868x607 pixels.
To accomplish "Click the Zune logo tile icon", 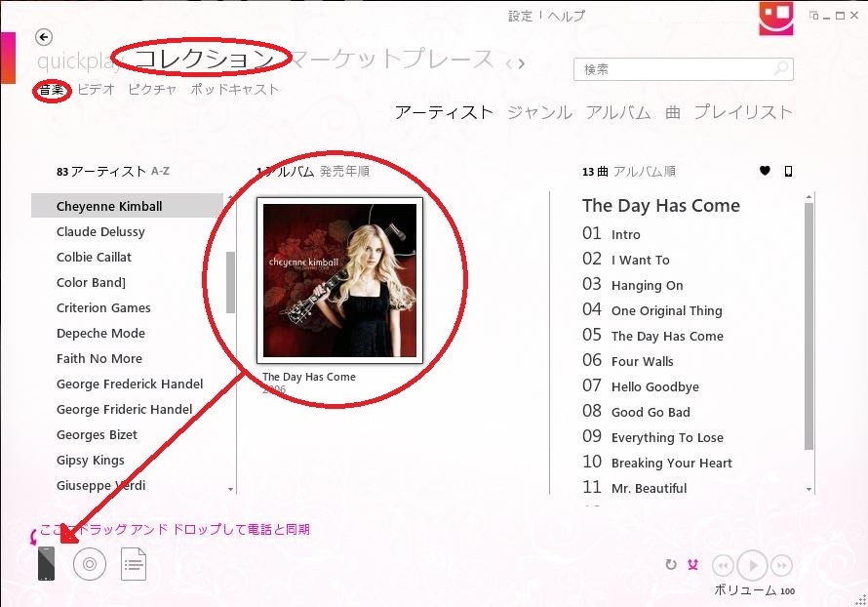I will [x=776, y=18].
